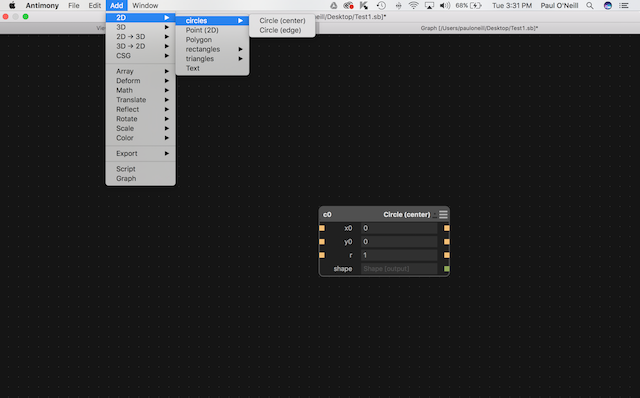Open Spotlight search magnifier icon
The height and width of the screenshot is (398, 640).
pyautogui.click(x=590, y=5)
